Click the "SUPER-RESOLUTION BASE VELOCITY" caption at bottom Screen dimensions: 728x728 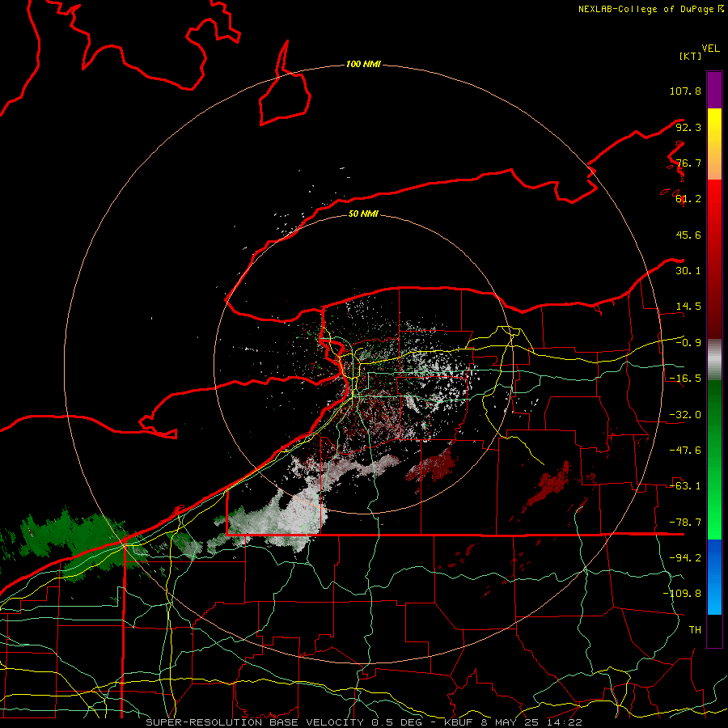(x=255, y=722)
